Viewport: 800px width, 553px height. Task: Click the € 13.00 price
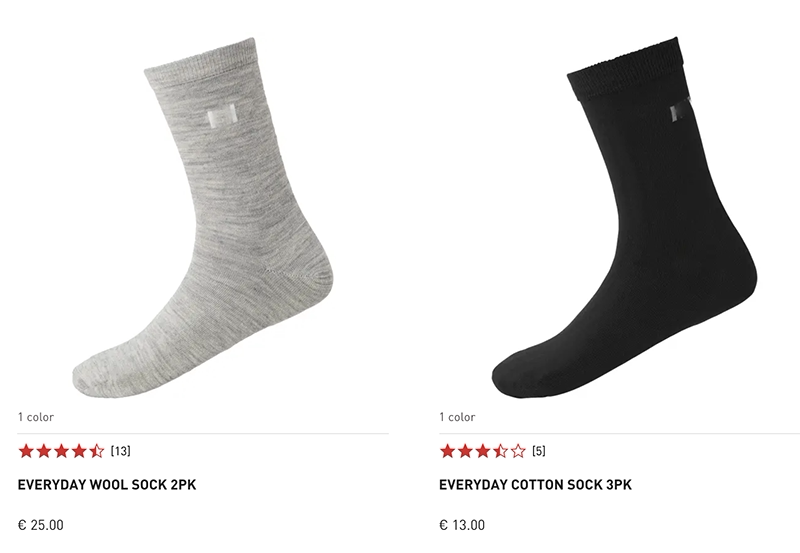tap(462, 525)
